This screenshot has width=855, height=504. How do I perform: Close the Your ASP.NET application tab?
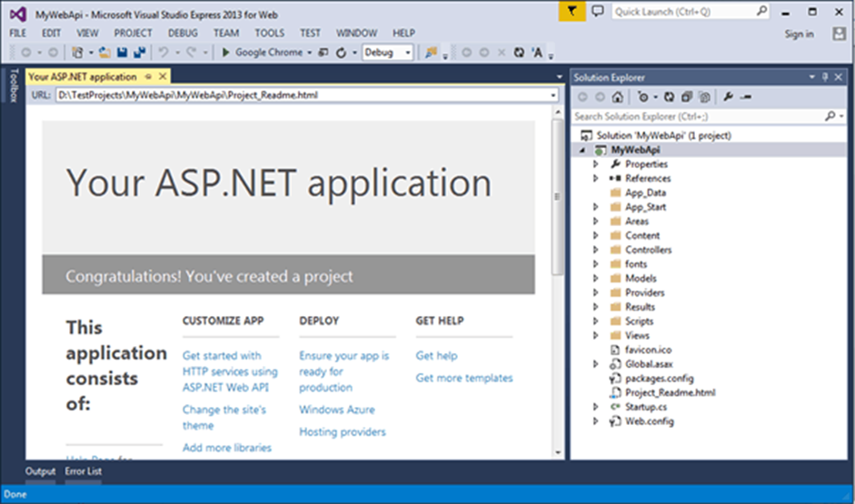163,77
